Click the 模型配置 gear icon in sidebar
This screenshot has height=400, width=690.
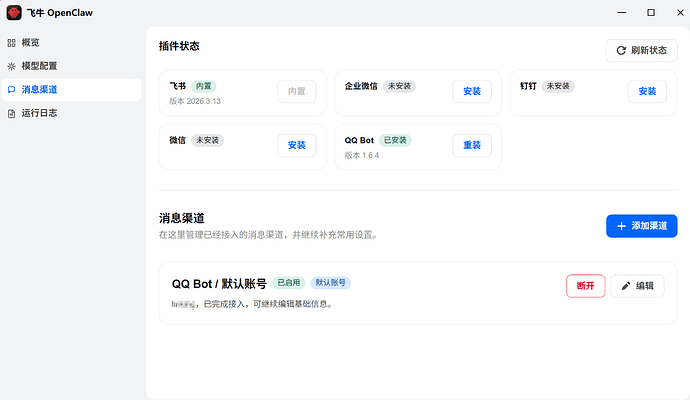11,66
